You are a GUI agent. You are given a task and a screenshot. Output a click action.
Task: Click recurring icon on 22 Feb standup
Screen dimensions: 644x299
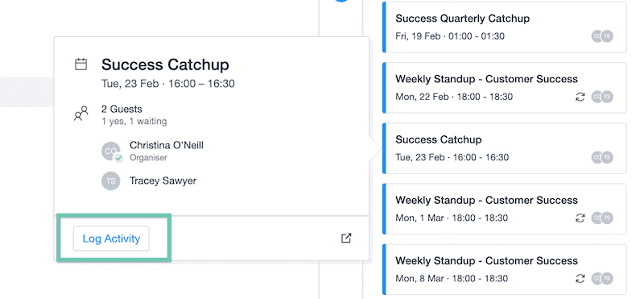coord(580,97)
